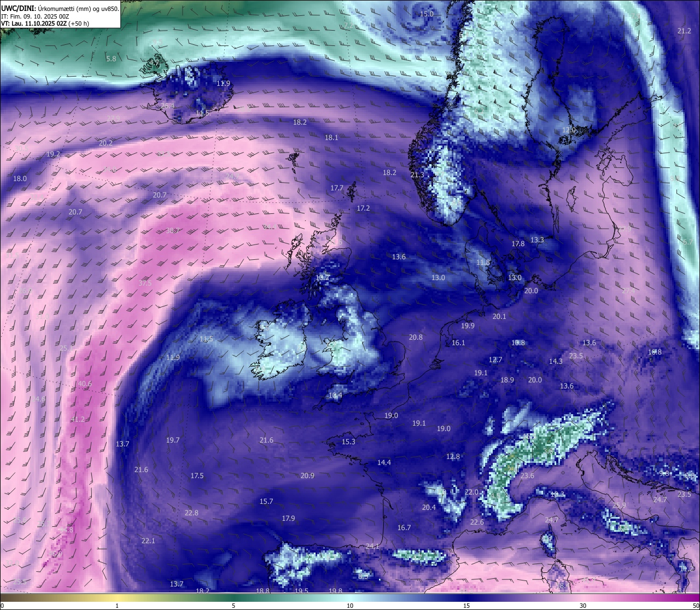Click the 18.9 value label
700x610 pixels.
pos(507,380)
